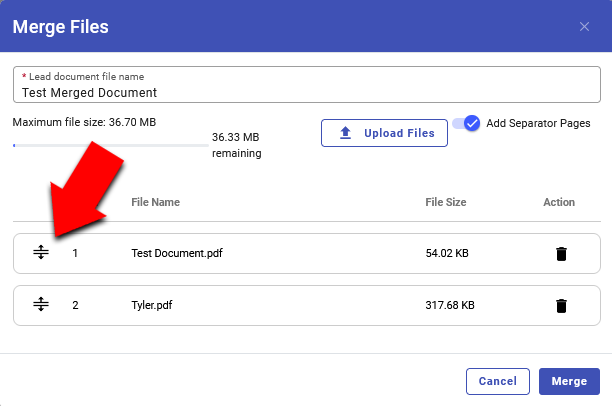Screen dimensions: 612x406
Task: Toggle the Add Separator Pages switch
Action: tap(467, 123)
